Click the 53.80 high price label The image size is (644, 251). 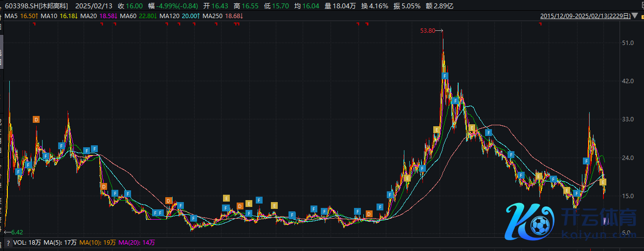tap(427, 31)
